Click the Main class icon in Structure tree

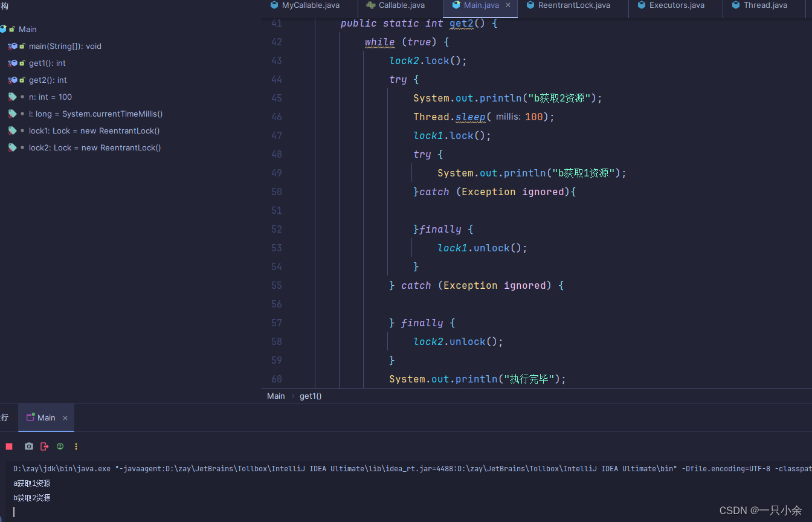(3, 29)
